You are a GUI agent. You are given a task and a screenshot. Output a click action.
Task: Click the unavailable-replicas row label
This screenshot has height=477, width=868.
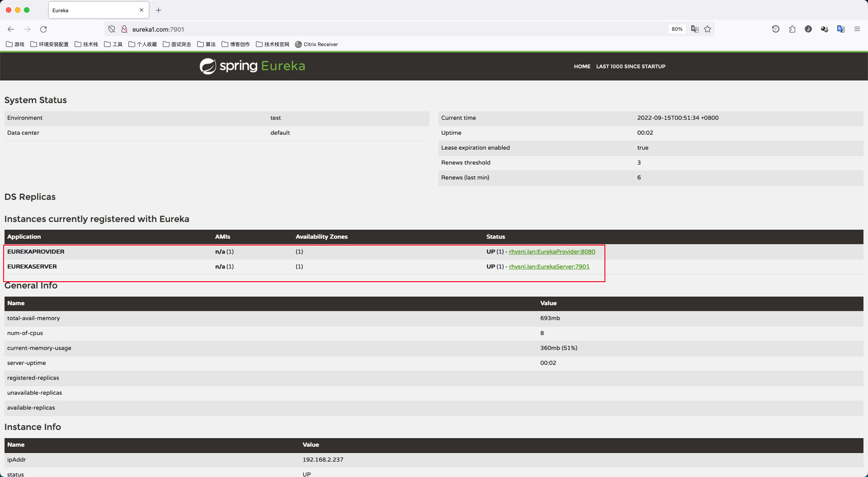coord(34,392)
